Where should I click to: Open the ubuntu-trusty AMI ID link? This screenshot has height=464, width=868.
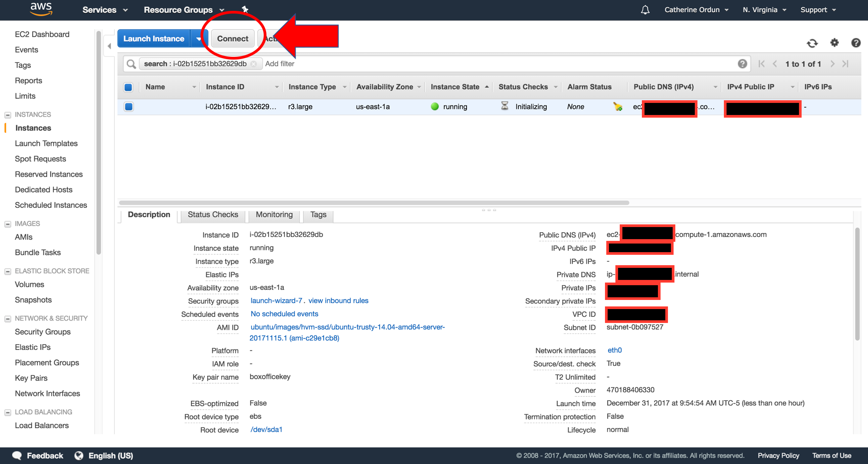[x=347, y=332]
